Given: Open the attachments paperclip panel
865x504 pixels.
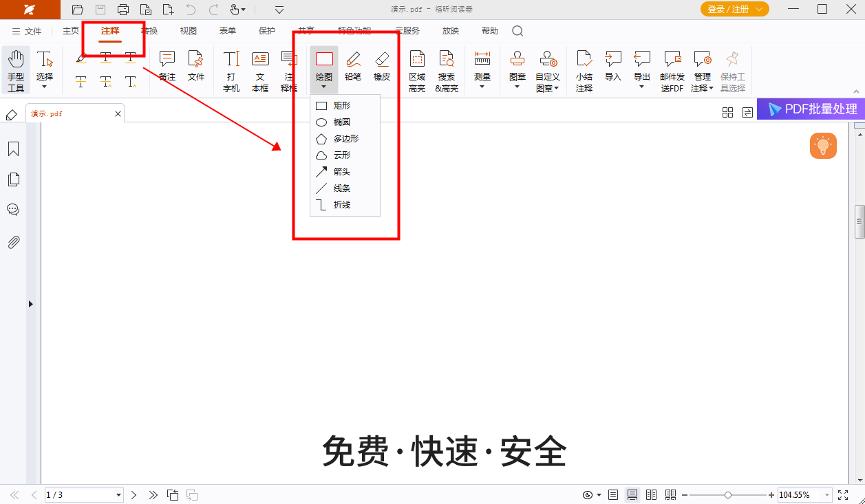Looking at the screenshot, I should click(x=13, y=242).
